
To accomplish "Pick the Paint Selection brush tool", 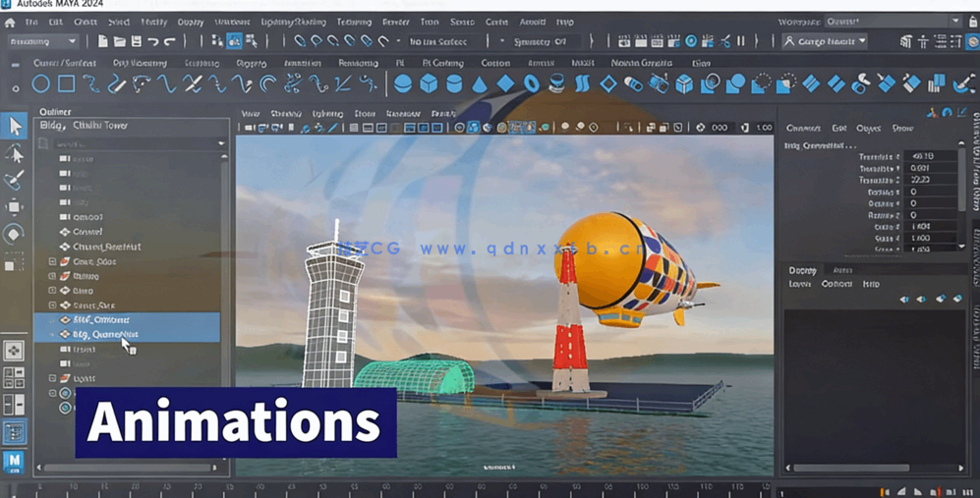I will pyautogui.click(x=14, y=180).
